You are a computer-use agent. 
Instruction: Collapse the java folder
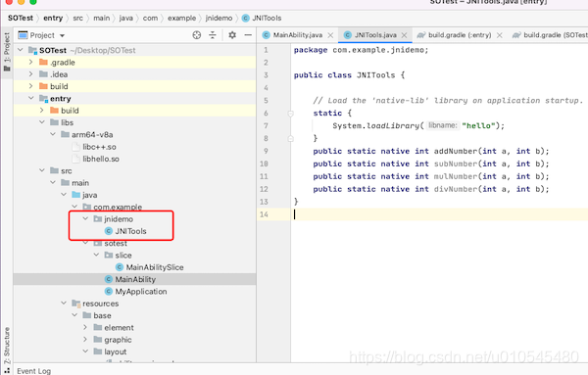(64, 195)
